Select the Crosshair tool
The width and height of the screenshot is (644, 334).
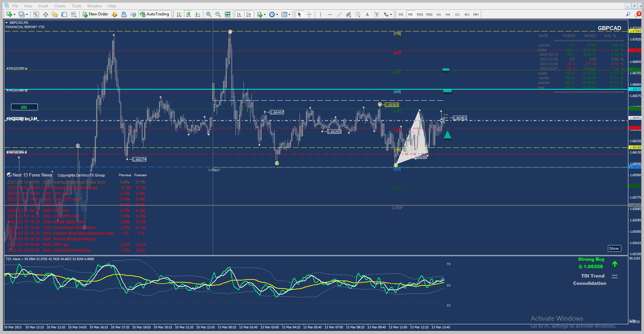tap(309, 14)
